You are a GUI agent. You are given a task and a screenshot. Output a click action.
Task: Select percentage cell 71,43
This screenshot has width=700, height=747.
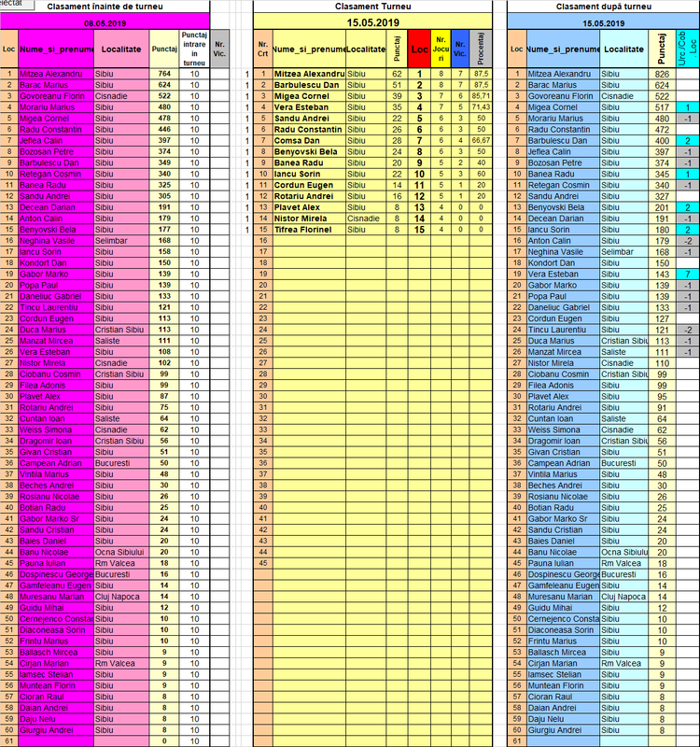[x=481, y=107]
